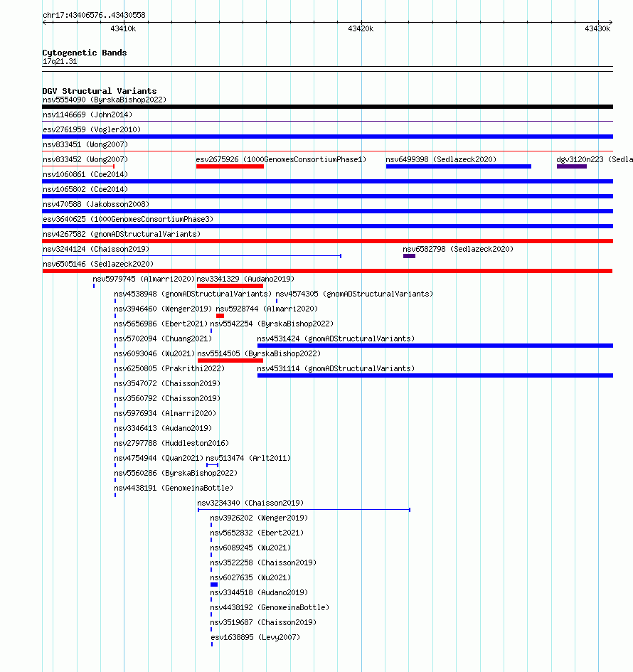The width and height of the screenshot is (633, 672).
Task: Click nsv5979745 (Almarri2020) label
Action: coord(144,279)
